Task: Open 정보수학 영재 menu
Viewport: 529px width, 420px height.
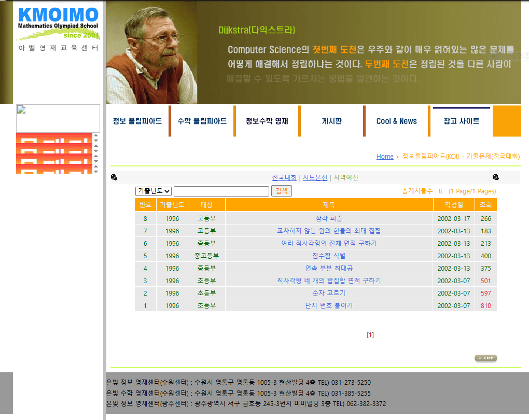Action: pyautogui.click(x=267, y=121)
